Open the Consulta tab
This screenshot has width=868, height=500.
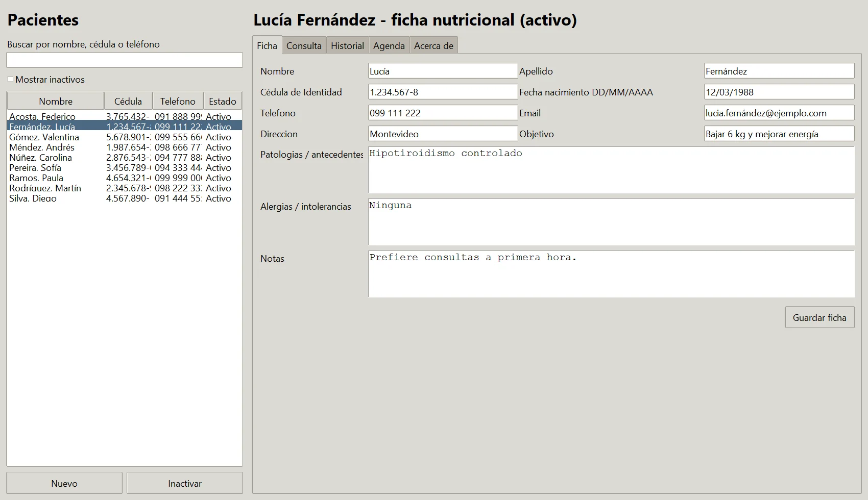304,45
